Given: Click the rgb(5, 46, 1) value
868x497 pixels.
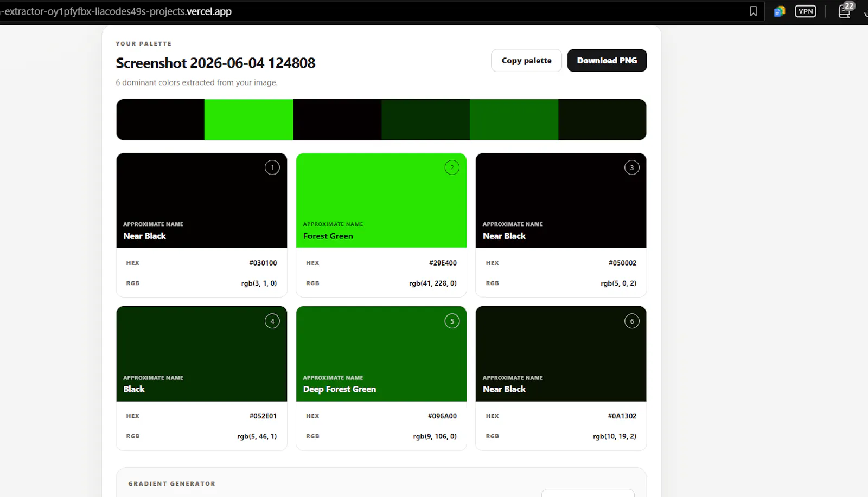Looking at the screenshot, I should click(257, 436).
